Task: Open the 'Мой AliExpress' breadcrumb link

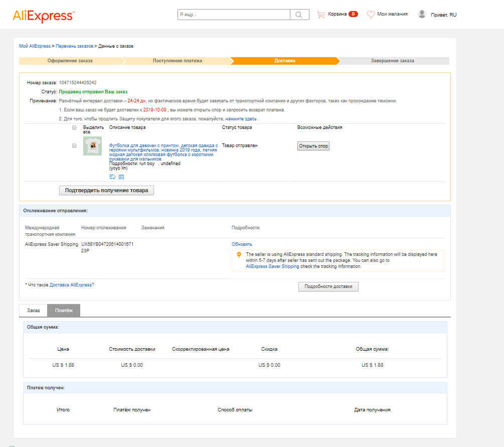Action: coord(35,46)
